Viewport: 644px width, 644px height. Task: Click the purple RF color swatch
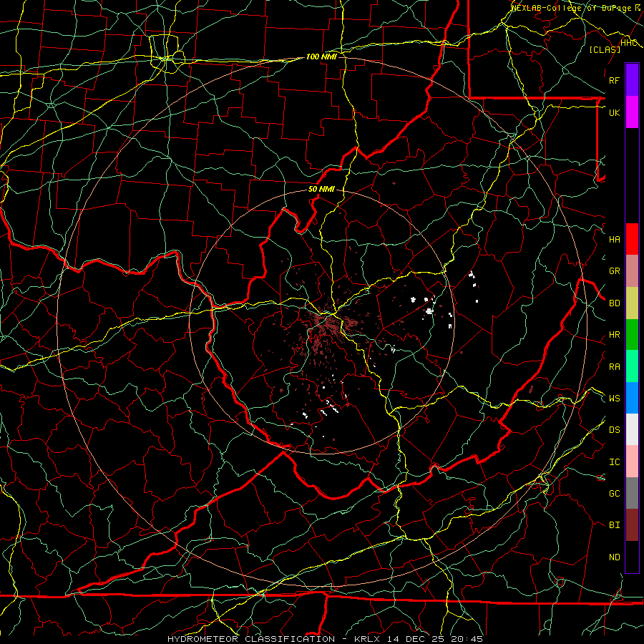(x=632, y=80)
